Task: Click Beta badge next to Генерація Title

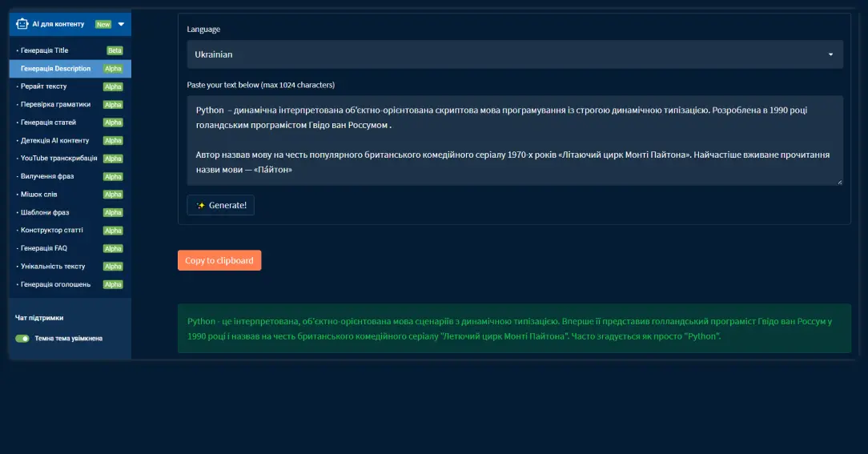Action: 115,50
